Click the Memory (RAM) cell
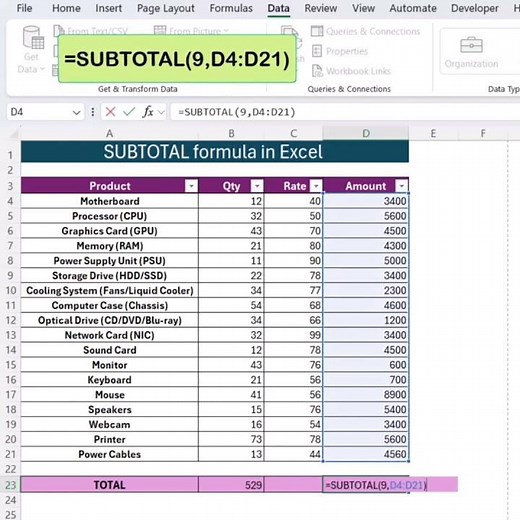Viewport: 520px width, 520px height. (109, 246)
